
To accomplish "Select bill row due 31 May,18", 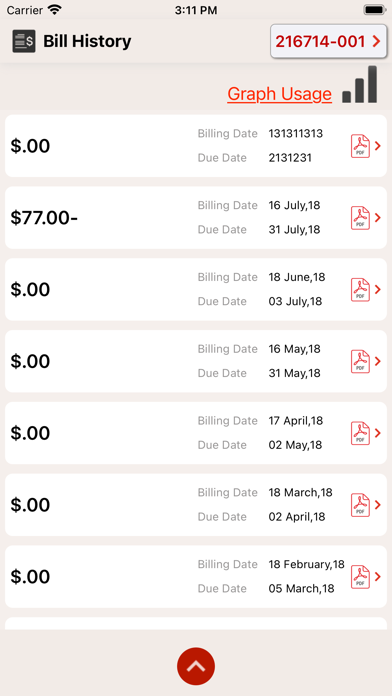I will (196, 361).
